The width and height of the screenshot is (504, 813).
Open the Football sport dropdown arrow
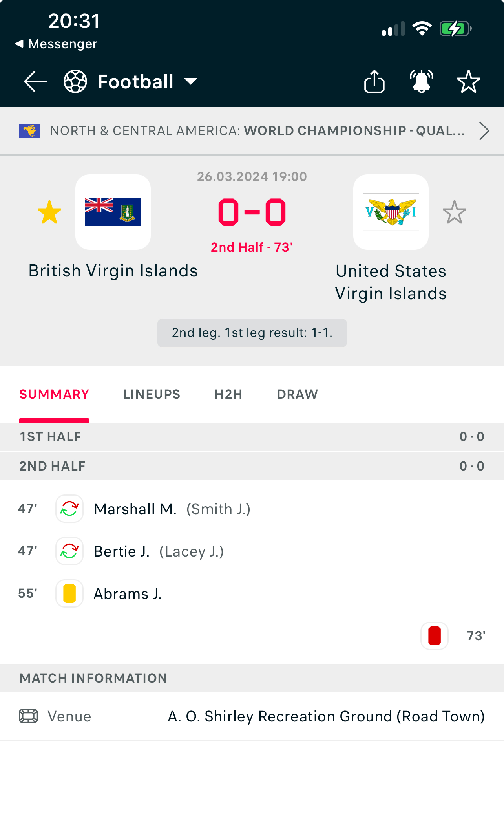pos(191,81)
